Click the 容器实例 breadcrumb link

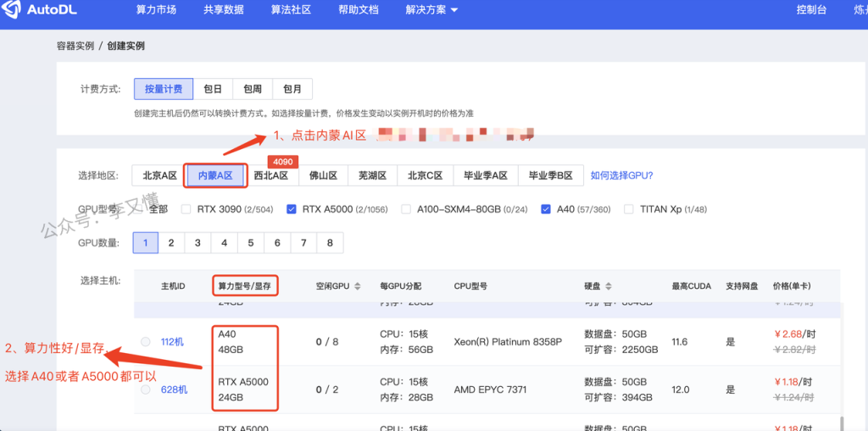pyautogui.click(x=75, y=46)
